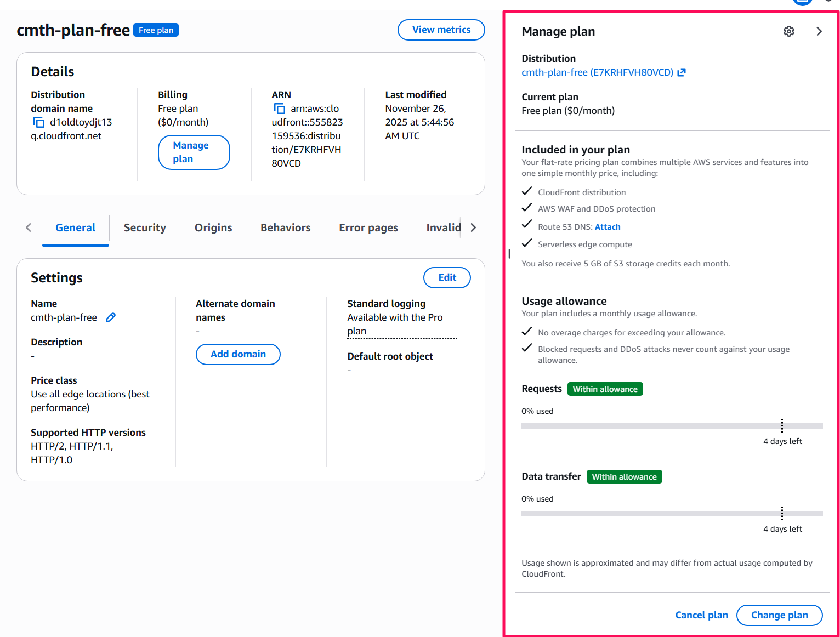Copy the ARN value
This screenshot has height=637, width=840.
point(280,109)
